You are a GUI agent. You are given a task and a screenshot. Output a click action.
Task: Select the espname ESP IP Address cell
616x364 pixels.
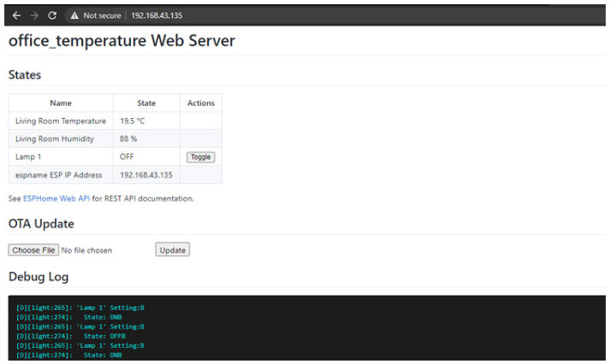(58, 175)
